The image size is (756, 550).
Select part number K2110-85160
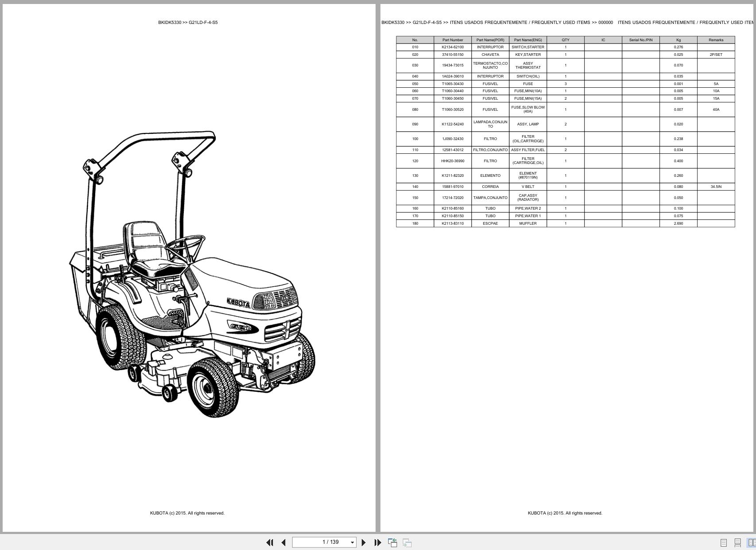click(453, 208)
